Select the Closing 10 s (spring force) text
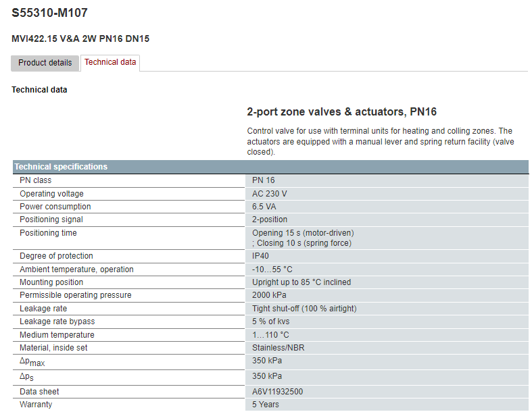The image size is (532, 412). tap(304, 243)
